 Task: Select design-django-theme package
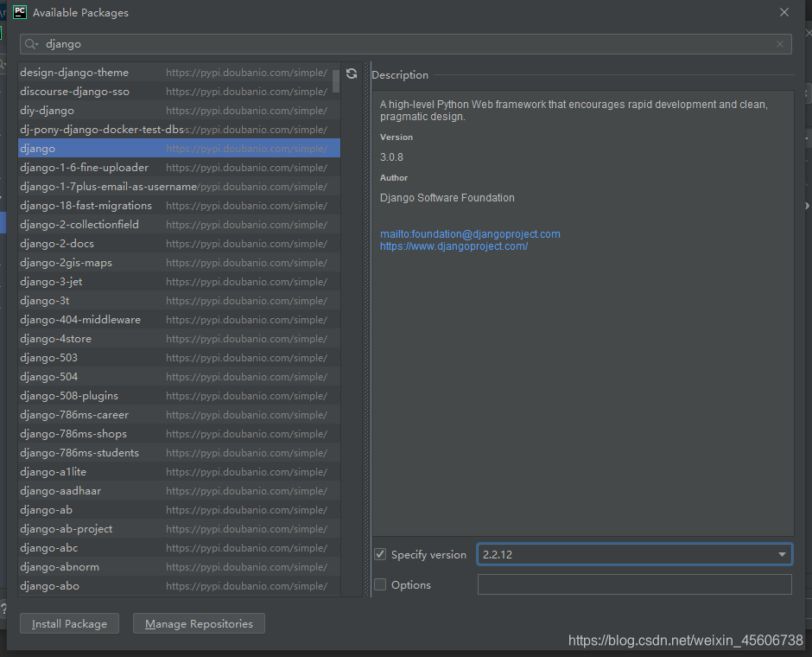click(179, 73)
